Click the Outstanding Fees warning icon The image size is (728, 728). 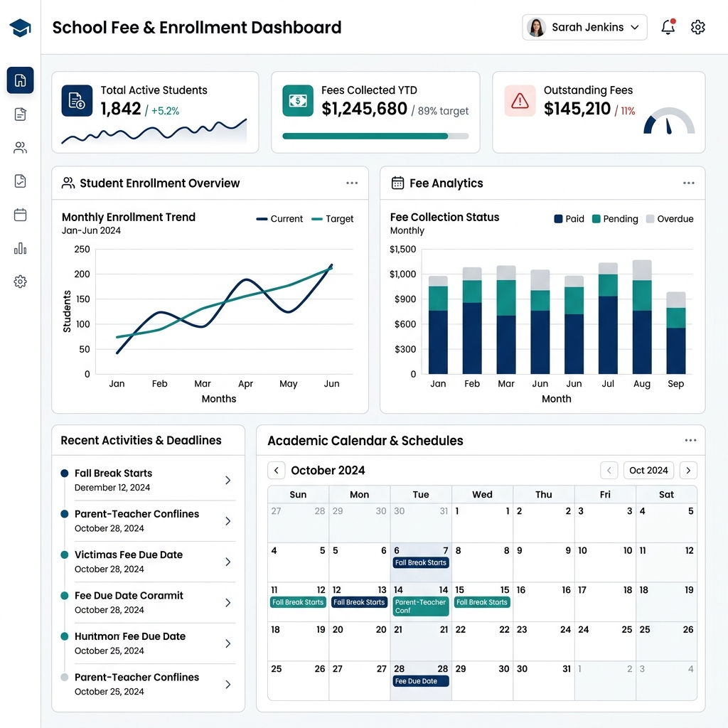point(520,100)
